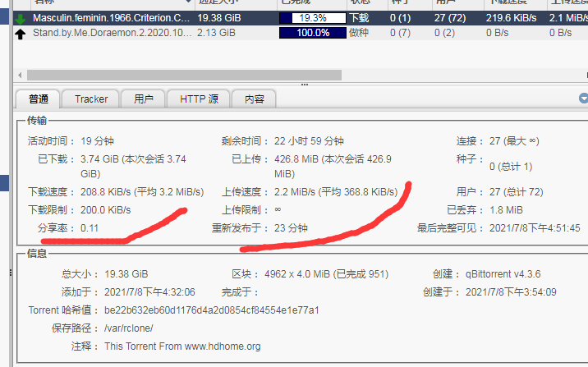Switch to the 普通 tab
Image resolution: width=588 pixels, height=367 pixels.
(38, 99)
